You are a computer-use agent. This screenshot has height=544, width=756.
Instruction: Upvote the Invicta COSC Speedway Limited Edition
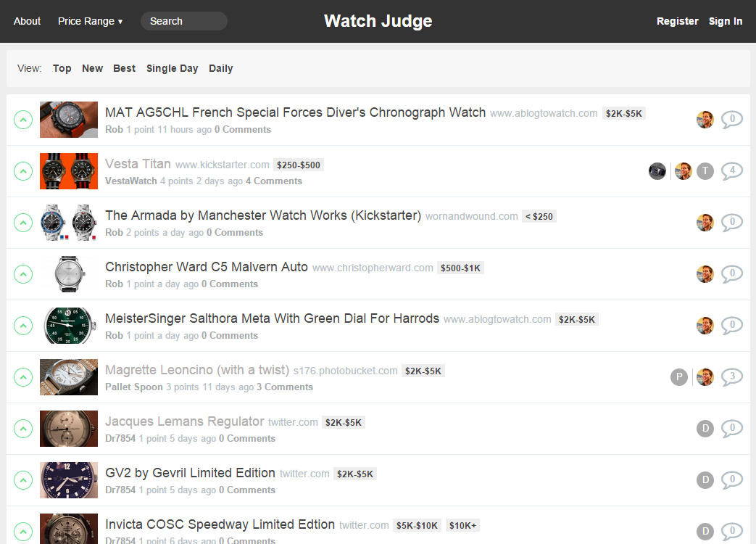click(x=23, y=531)
